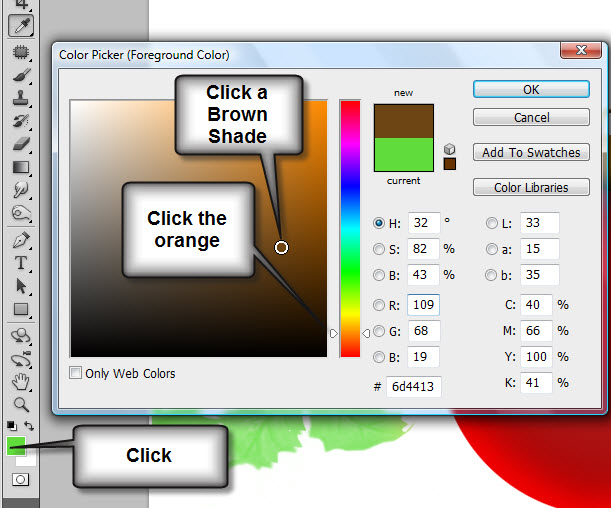Select the L lightness radio button

tap(491, 223)
